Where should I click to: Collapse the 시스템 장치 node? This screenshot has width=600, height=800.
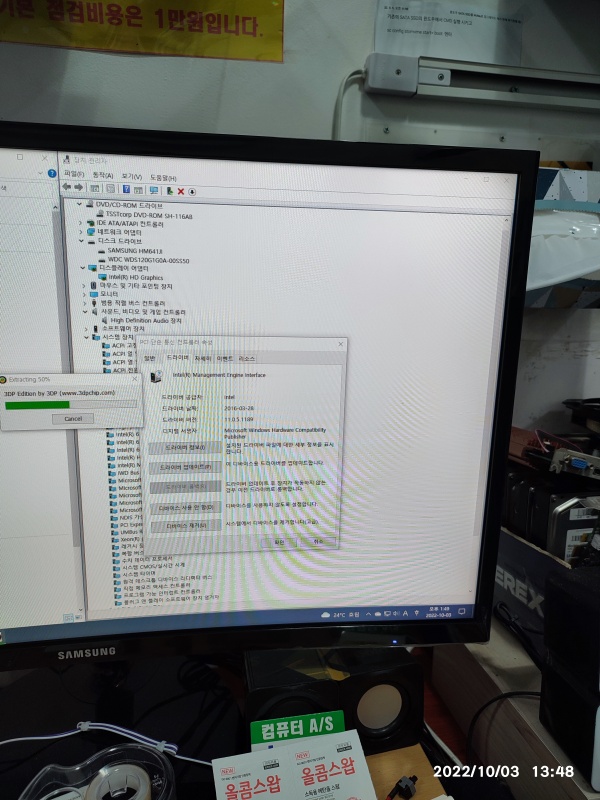click(x=87, y=337)
